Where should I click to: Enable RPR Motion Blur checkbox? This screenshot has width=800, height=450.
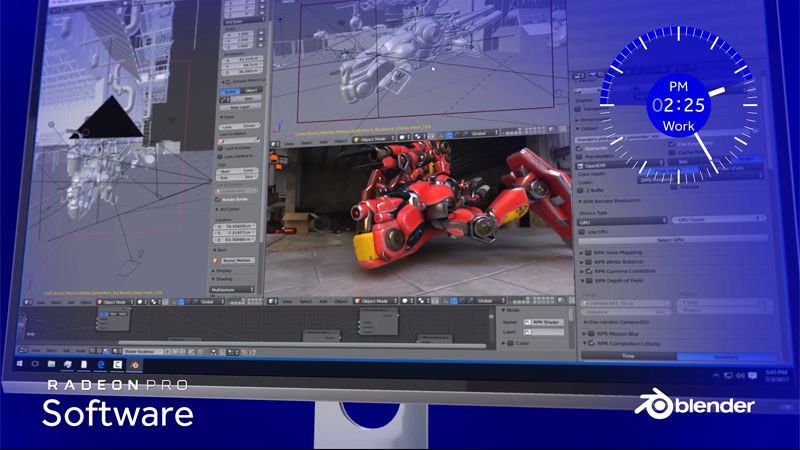coord(591,334)
